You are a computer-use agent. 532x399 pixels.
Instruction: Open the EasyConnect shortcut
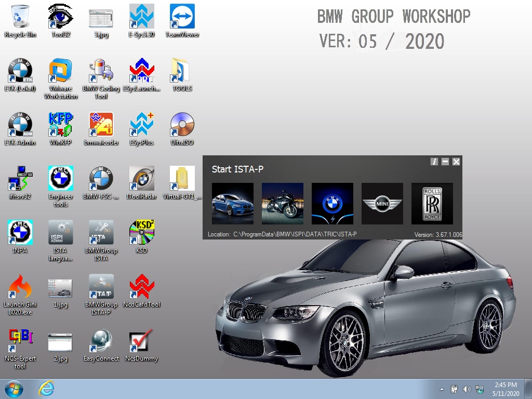tap(101, 344)
